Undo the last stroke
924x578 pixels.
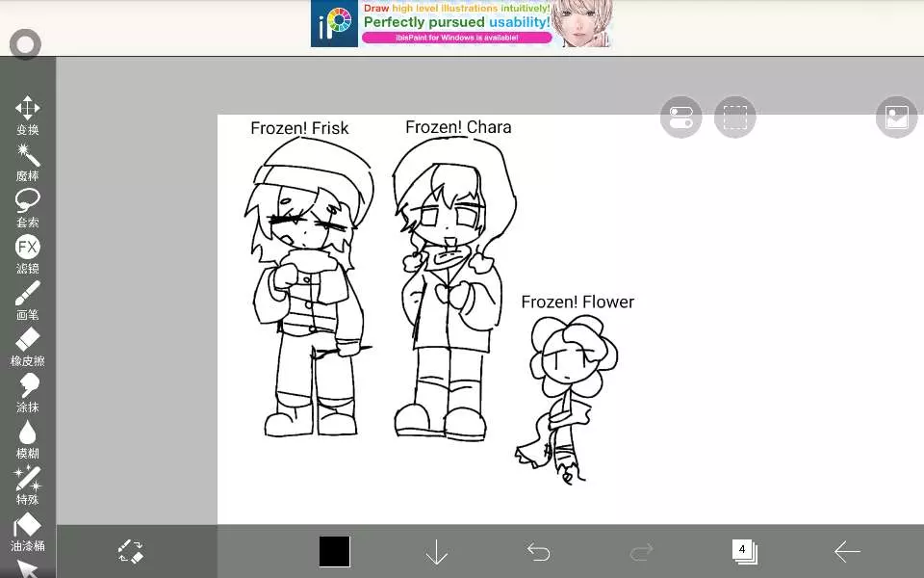(539, 552)
